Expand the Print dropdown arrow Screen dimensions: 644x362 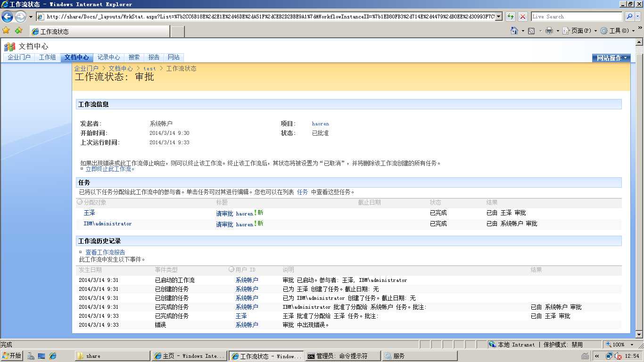coord(558,31)
